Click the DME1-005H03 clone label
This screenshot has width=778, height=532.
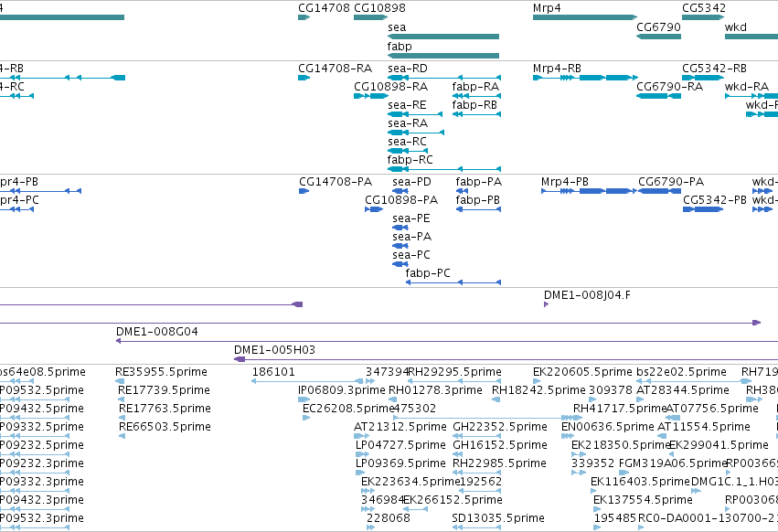pyautogui.click(x=274, y=350)
